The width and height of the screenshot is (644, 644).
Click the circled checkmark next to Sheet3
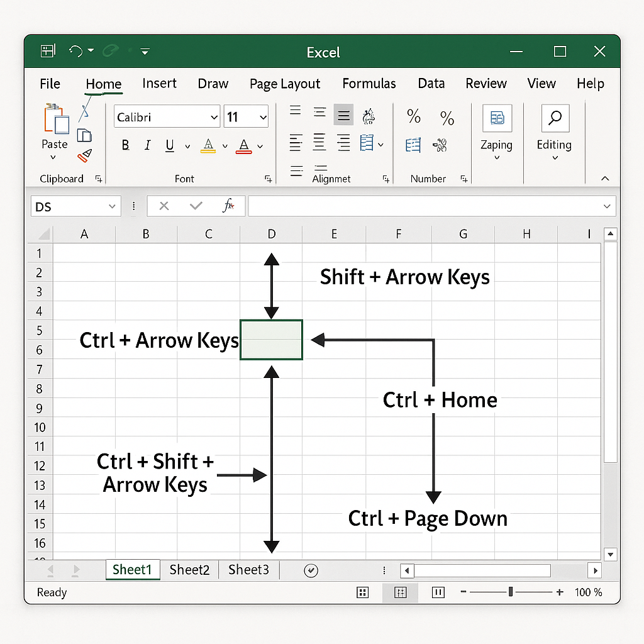click(311, 570)
